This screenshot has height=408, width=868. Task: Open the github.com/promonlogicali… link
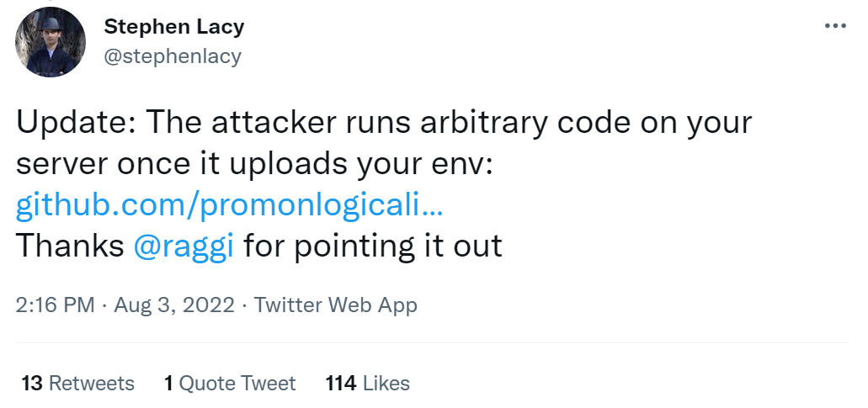click(229, 205)
